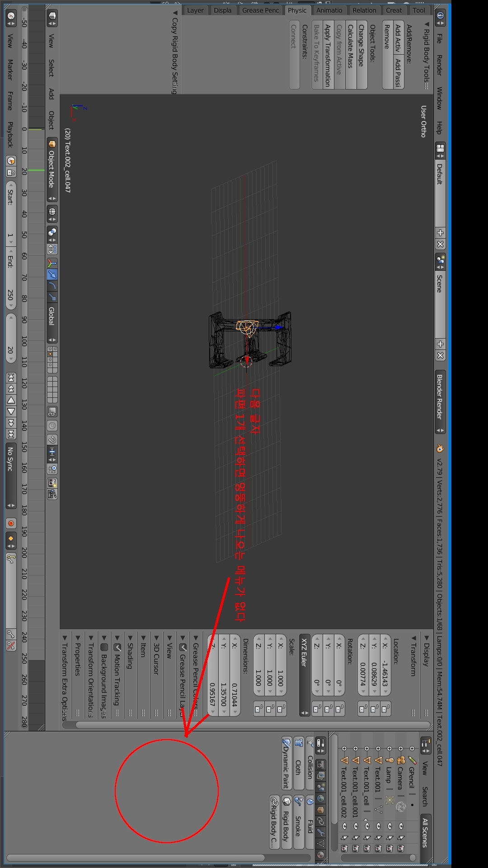Click the OpenGL render animation clapper icon
Image resolution: width=488 pixels, height=868 pixels.
[52, 494]
